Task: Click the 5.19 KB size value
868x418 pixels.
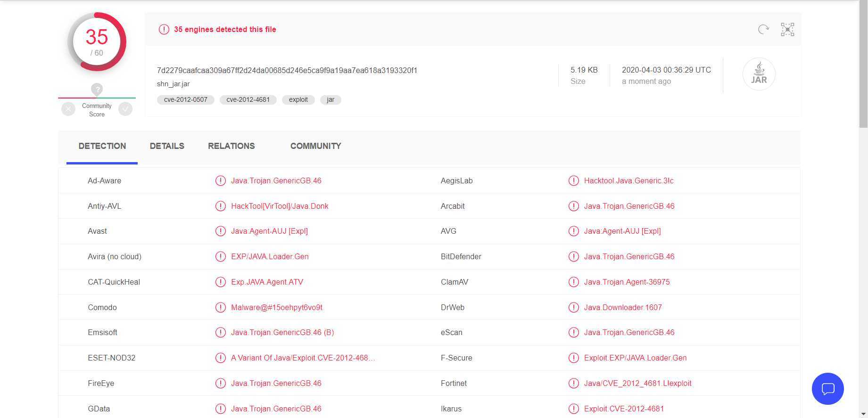Action: point(584,70)
